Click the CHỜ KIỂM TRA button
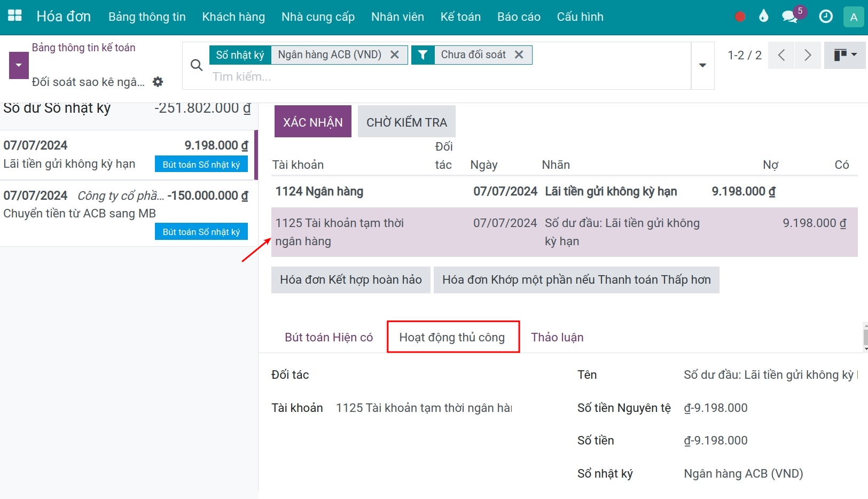This screenshot has width=868, height=499. (406, 122)
